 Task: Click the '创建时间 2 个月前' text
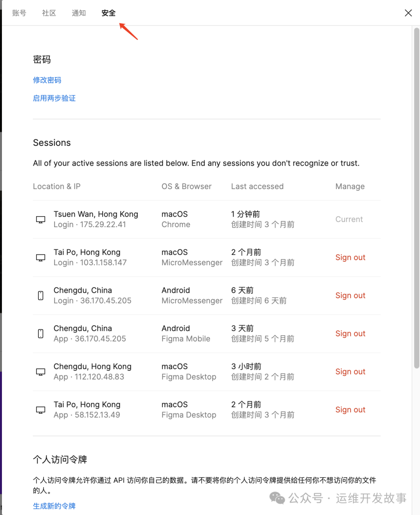click(x=263, y=377)
